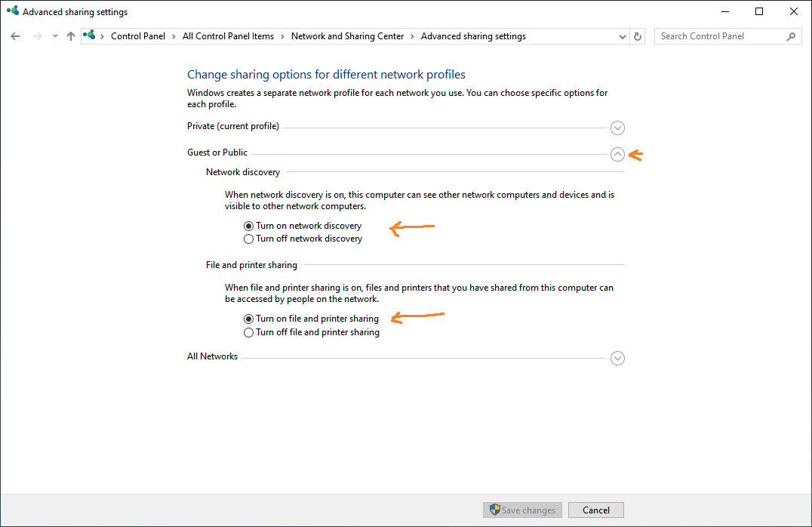
Task: Click the search magnifier icon
Action: pos(791,36)
